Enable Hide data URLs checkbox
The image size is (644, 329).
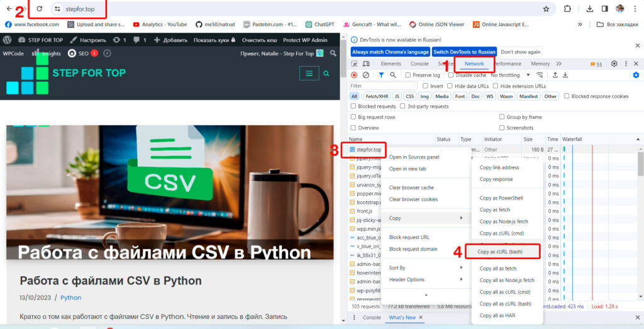coord(450,86)
